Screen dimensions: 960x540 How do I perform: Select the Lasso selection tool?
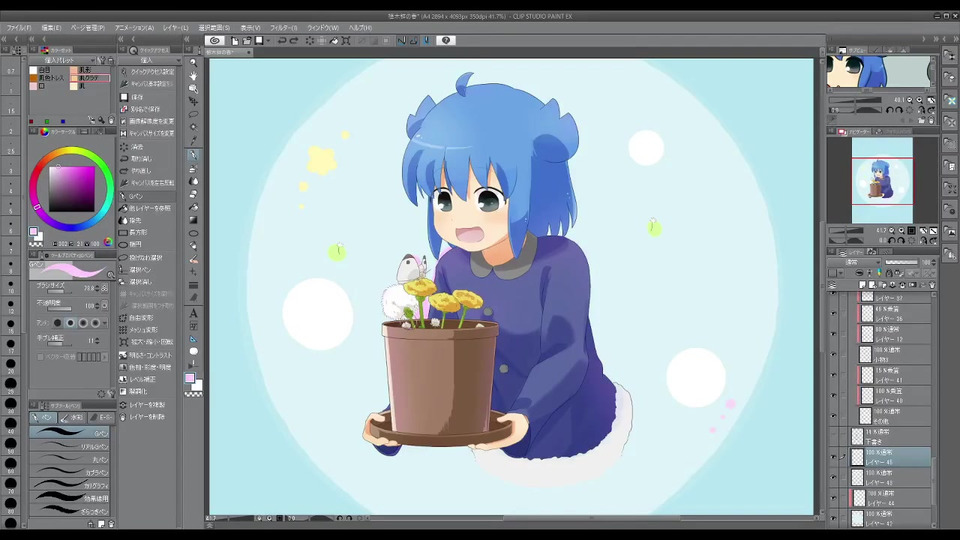pos(193,114)
